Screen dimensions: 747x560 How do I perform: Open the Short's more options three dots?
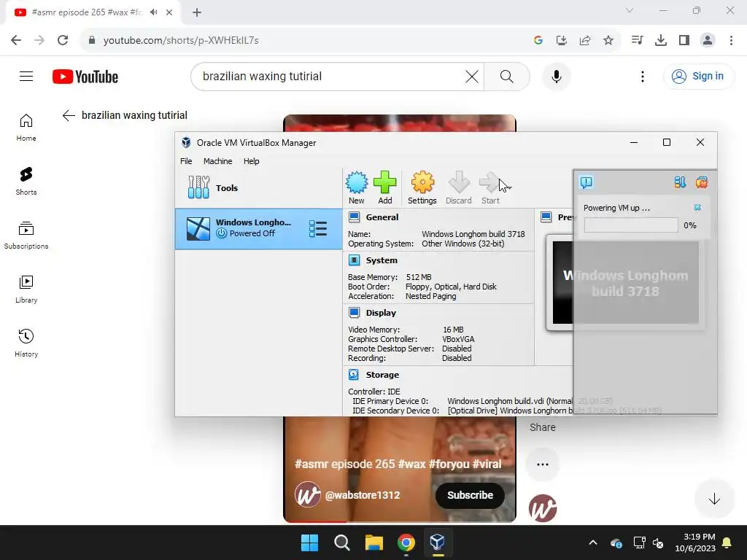pos(543,464)
